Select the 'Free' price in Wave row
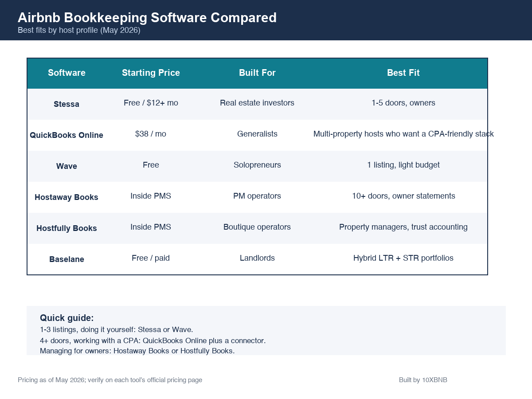 point(151,165)
